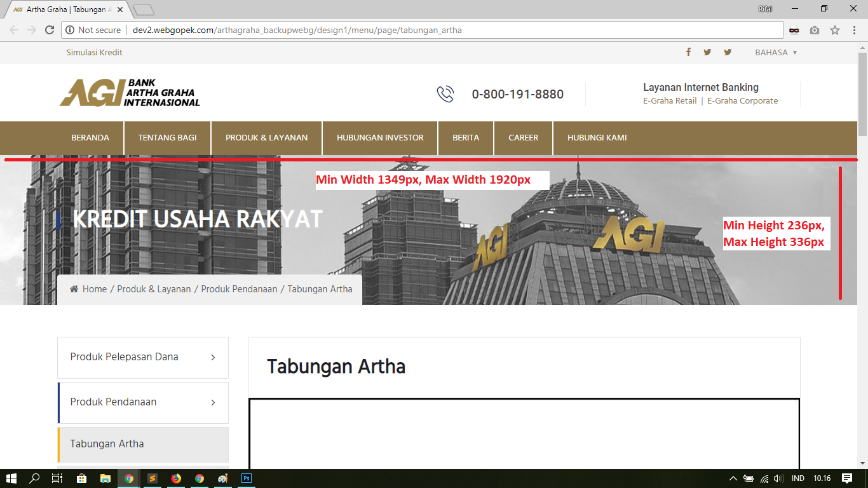The image size is (868, 488).
Task: Open the E-Graha Retail link
Action: pos(670,100)
